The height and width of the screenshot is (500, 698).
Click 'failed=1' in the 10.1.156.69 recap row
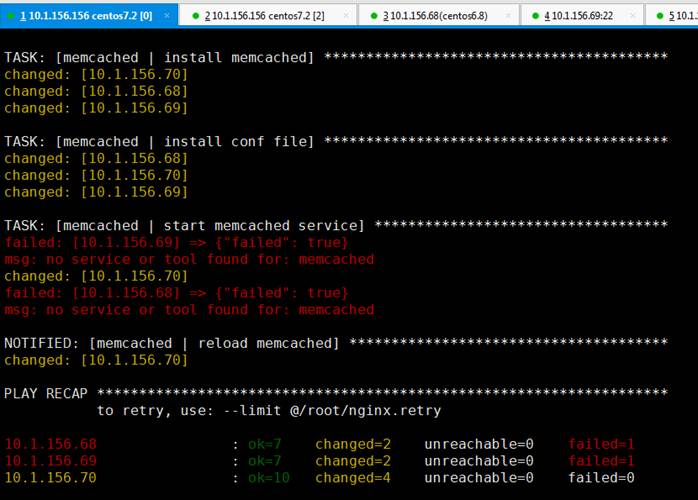(601, 461)
